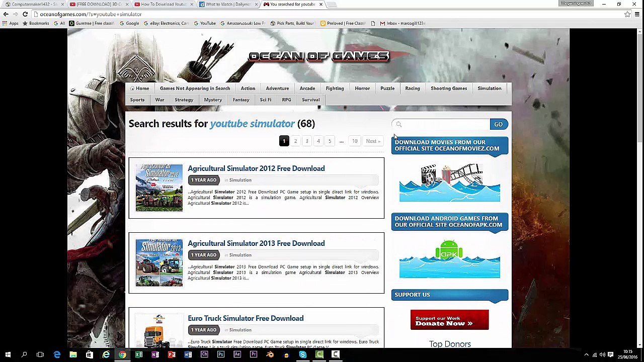Select the Action category

click(x=248, y=88)
